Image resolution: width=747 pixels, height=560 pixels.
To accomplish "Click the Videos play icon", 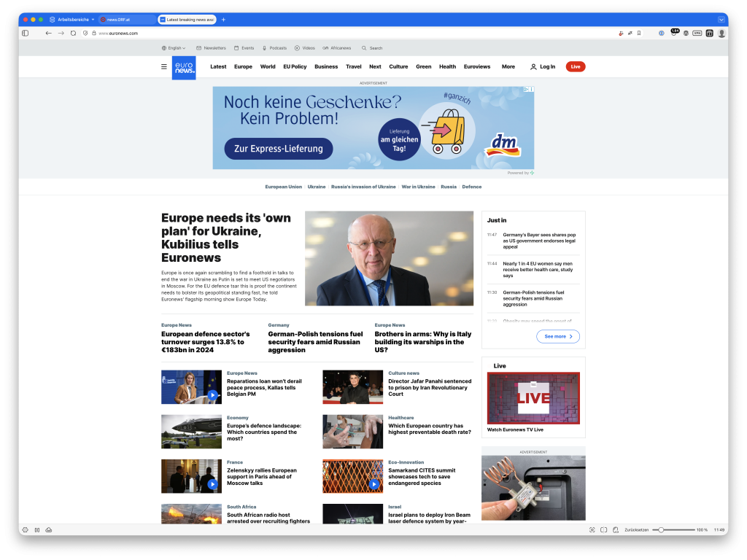I will click(x=297, y=47).
